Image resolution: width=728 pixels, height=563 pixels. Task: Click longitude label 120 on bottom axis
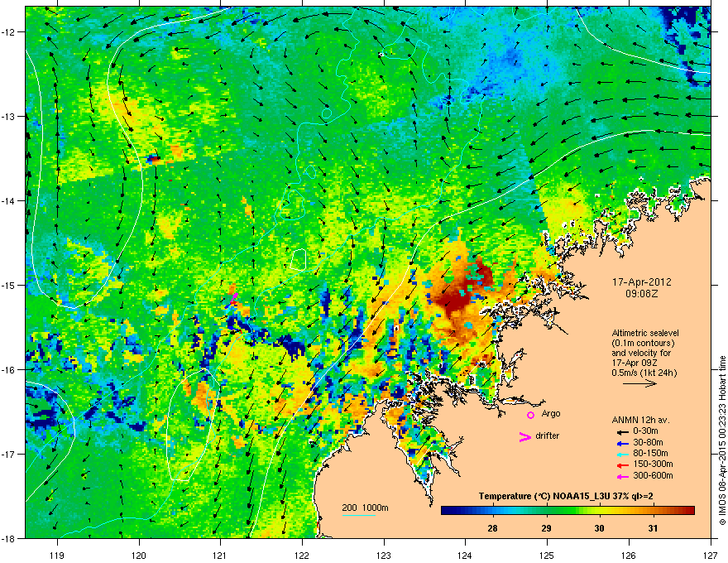[x=139, y=556]
